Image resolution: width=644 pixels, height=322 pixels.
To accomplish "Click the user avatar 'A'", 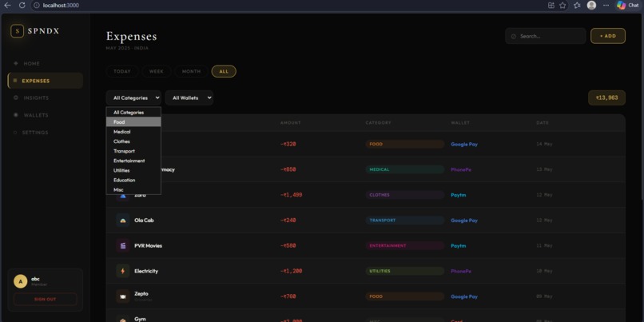I will 21,281.
